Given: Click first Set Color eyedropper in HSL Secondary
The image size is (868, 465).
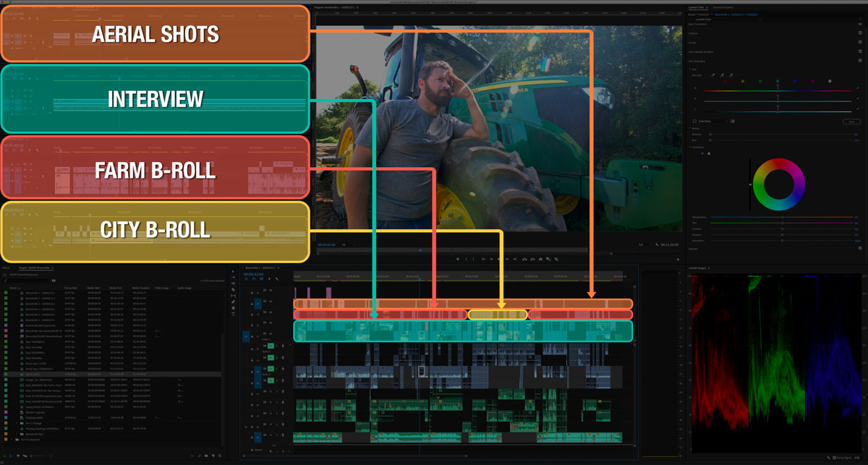Looking at the screenshot, I should tap(713, 75).
